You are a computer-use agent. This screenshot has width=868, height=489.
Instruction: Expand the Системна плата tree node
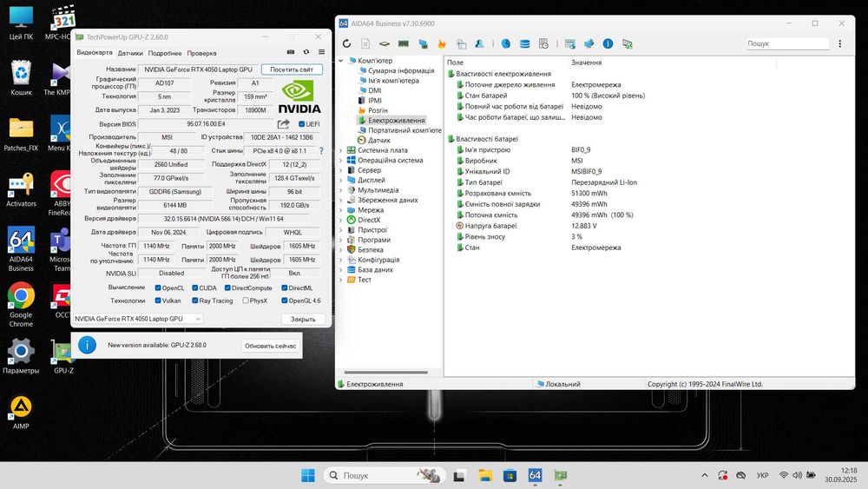tap(340, 150)
